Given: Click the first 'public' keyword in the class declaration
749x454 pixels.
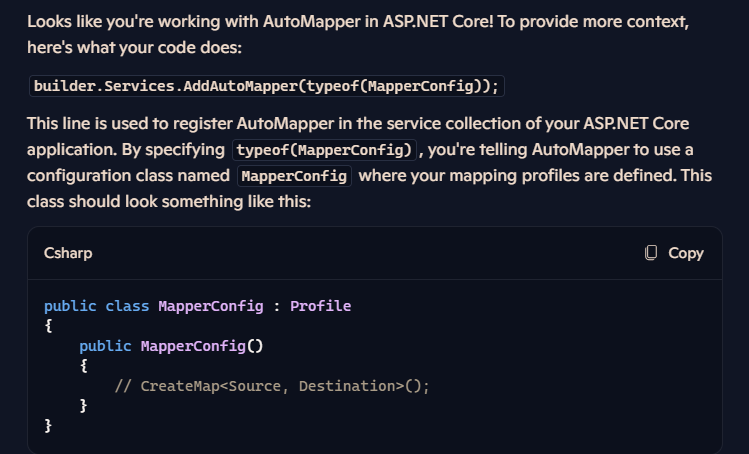Looking at the screenshot, I should [x=70, y=306].
